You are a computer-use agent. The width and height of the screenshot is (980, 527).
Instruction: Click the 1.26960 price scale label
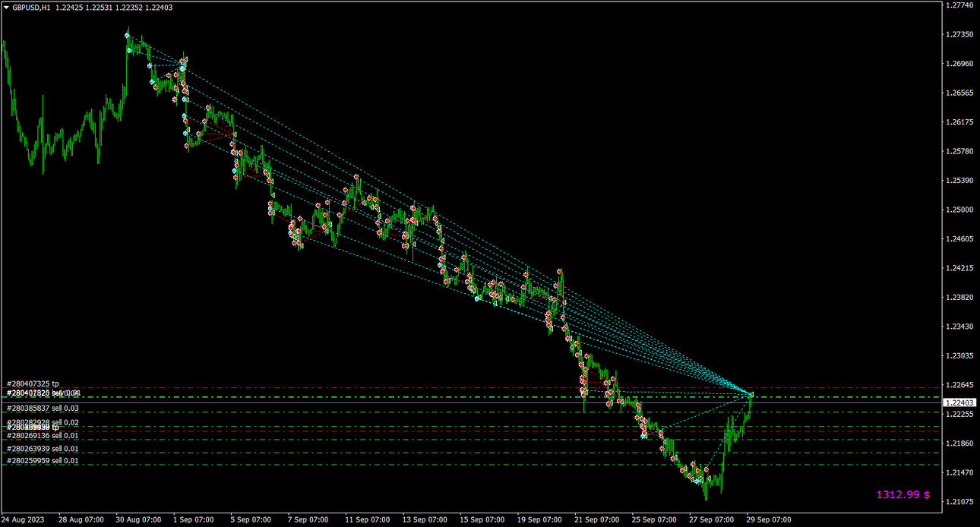pyautogui.click(x=960, y=64)
